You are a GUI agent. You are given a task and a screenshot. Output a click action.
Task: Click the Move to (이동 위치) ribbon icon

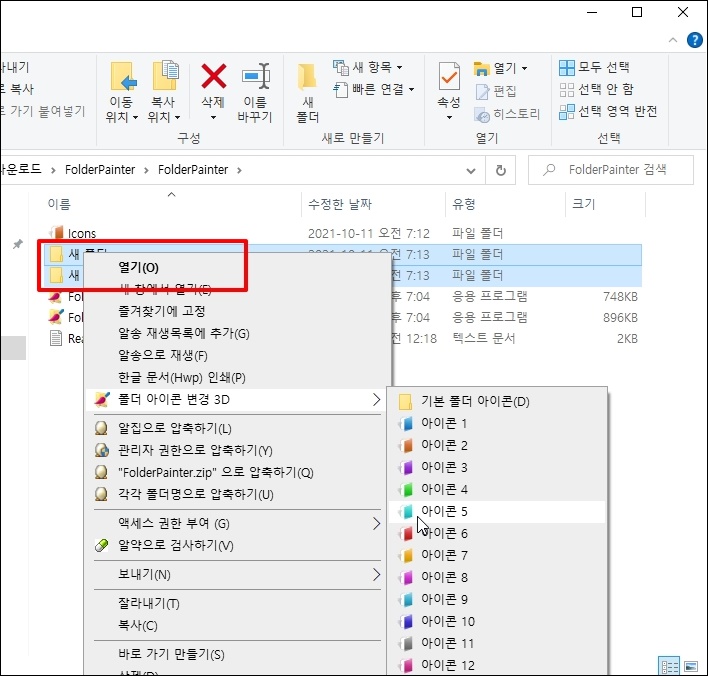123,76
